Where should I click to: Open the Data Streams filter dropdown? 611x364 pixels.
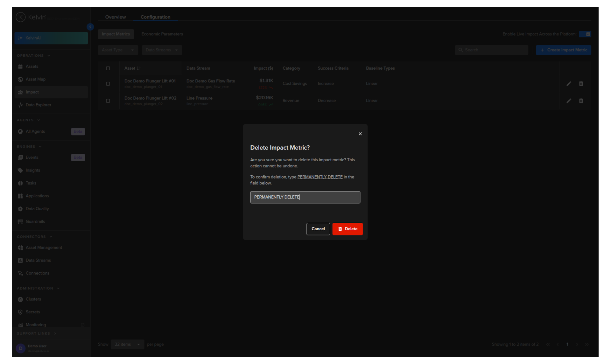(162, 50)
